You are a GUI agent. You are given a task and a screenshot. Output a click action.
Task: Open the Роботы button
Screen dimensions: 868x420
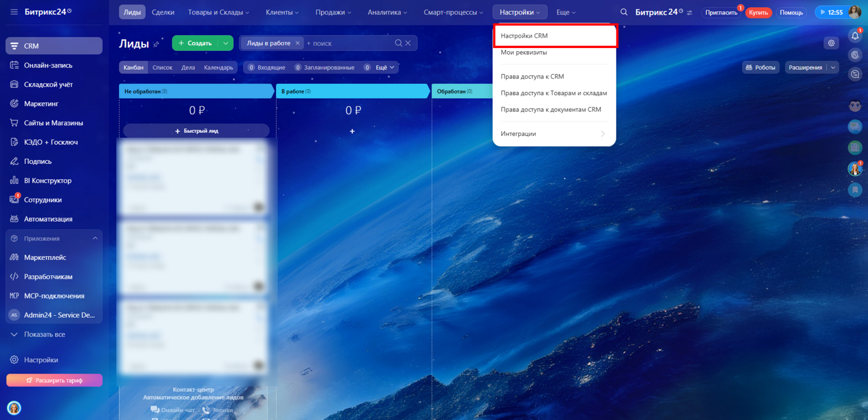761,68
